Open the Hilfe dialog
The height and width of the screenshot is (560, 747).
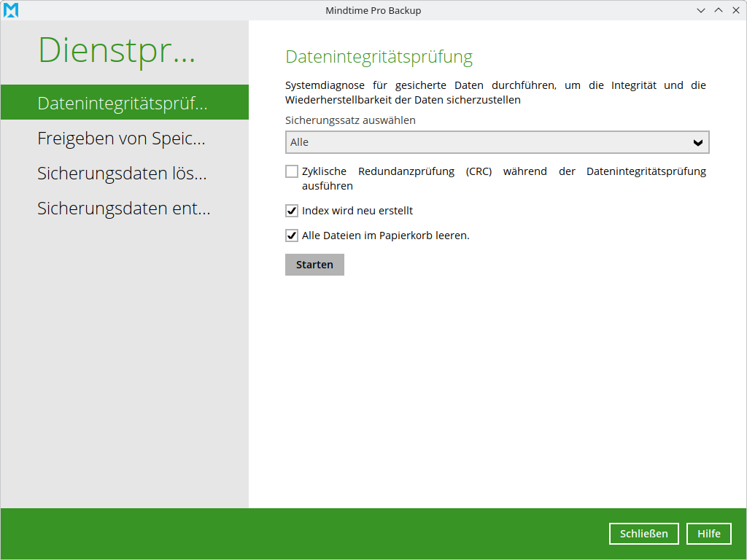coord(708,533)
